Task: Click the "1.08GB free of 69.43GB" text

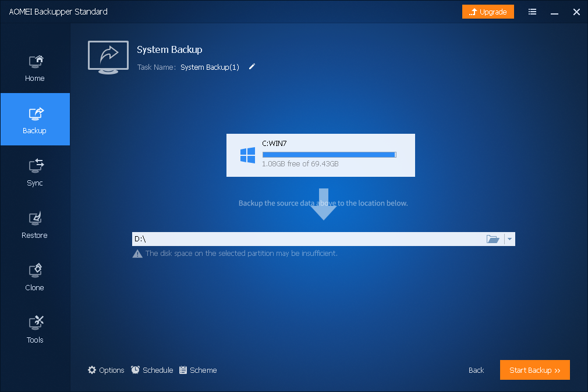Action: point(300,164)
